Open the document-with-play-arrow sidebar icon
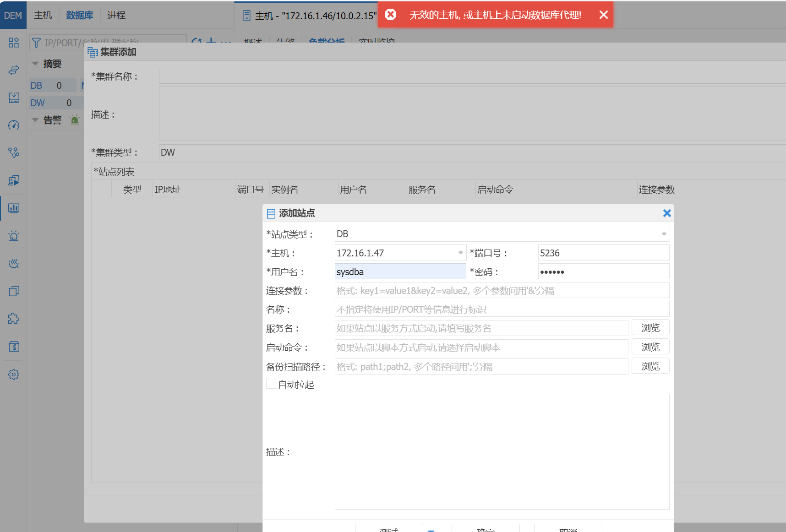This screenshot has width=786, height=532. pos(14,180)
